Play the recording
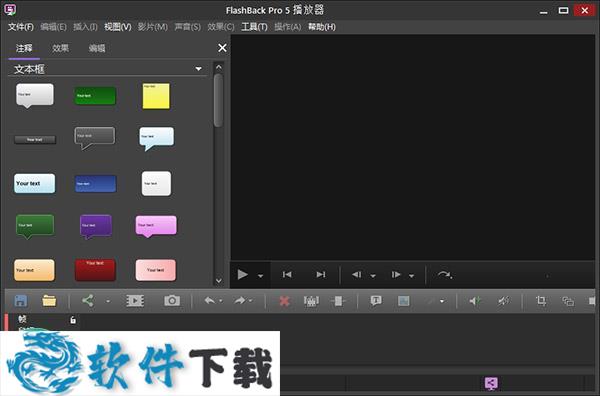600x396 pixels. 243,275
